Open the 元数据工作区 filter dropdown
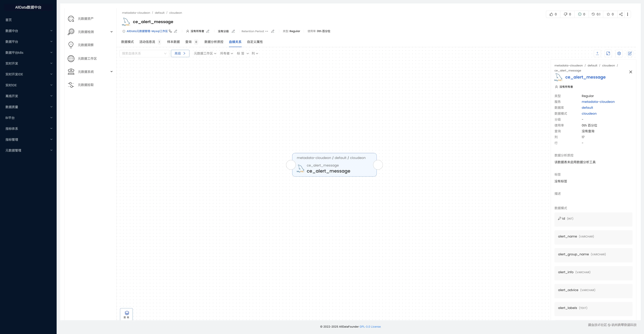 point(205,53)
